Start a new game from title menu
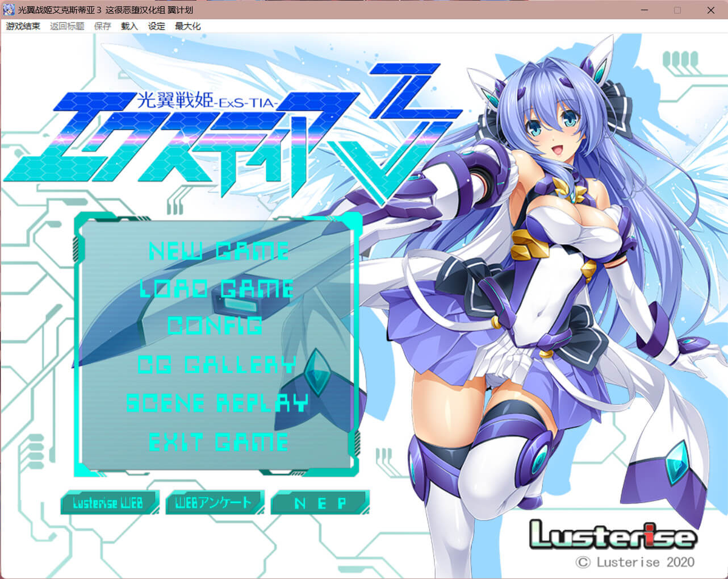 click(219, 251)
